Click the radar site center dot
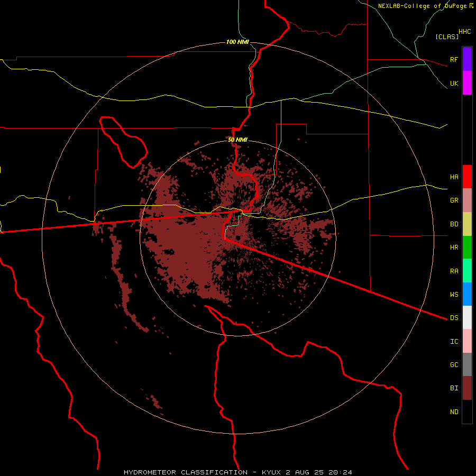This screenshot has width=476, height=476. 238,237
